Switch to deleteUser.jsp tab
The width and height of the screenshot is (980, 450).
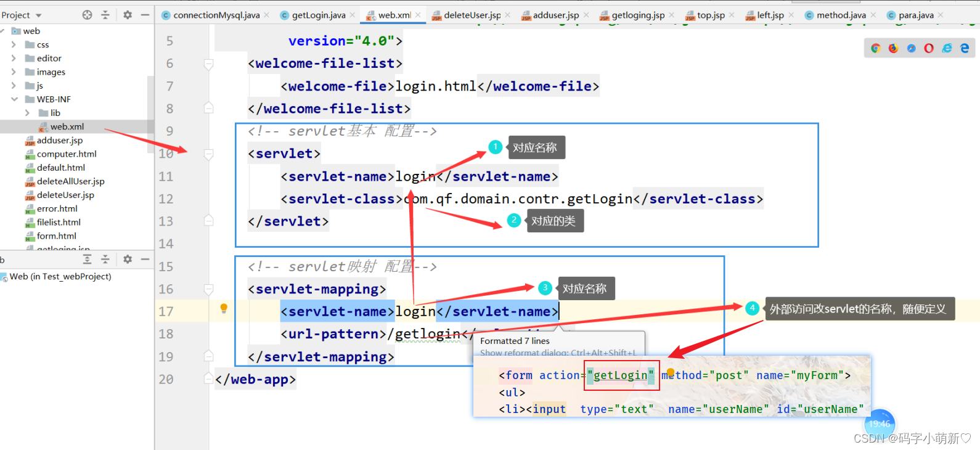point(472,15)
